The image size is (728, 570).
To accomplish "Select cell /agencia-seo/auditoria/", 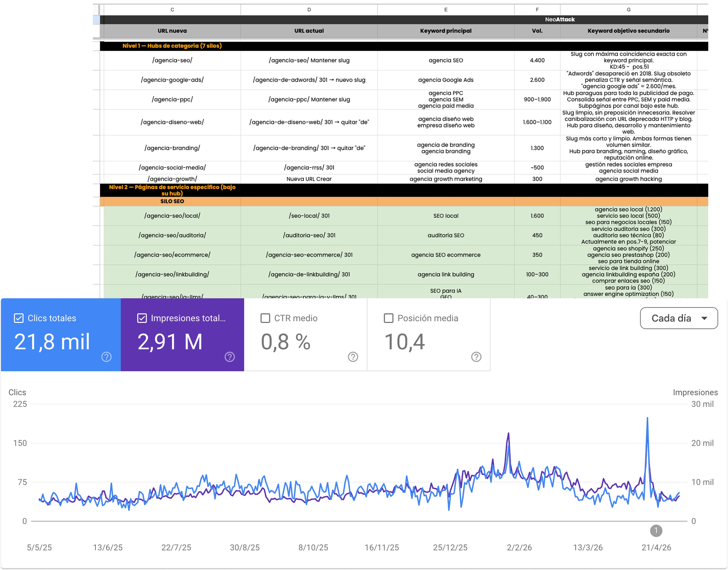I will pos(172,235).
